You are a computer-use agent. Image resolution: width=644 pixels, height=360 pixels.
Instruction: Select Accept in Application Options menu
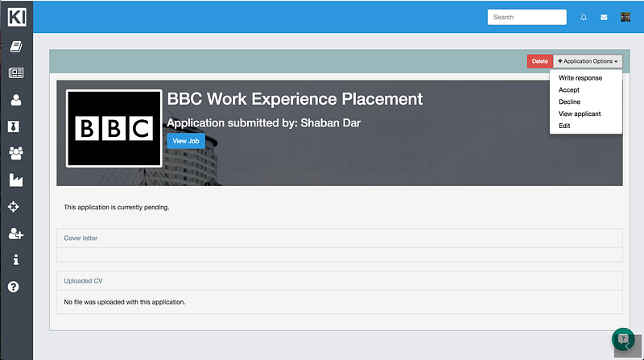569,90
